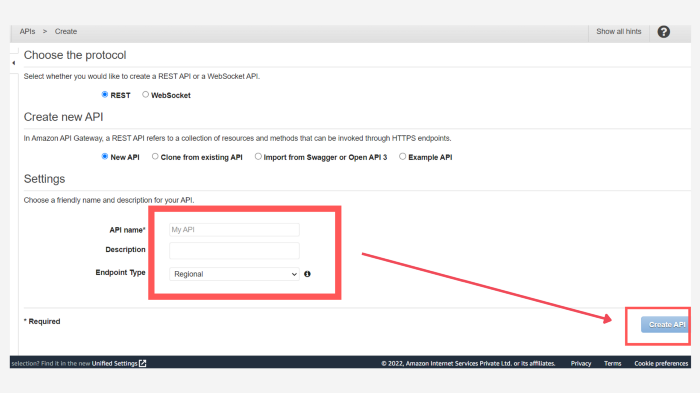Open the Privacy footer link

click(581, 364)
